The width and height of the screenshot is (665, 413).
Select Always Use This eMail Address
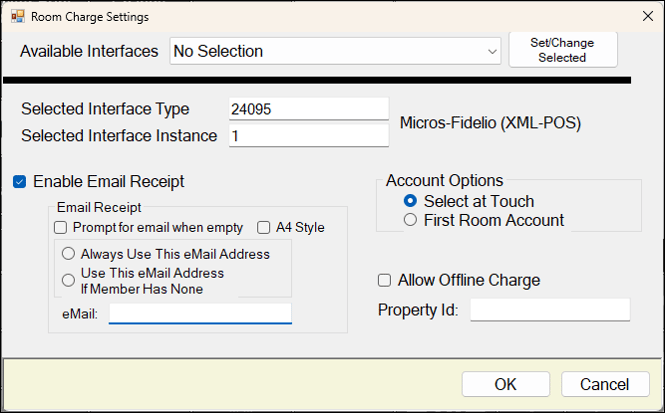pos(68,254)
